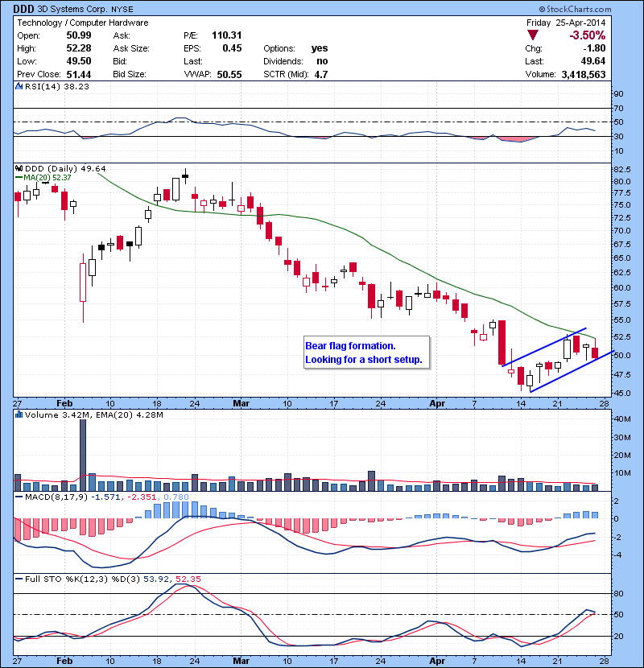Click the Bid Size label

(x=130, y=75)
